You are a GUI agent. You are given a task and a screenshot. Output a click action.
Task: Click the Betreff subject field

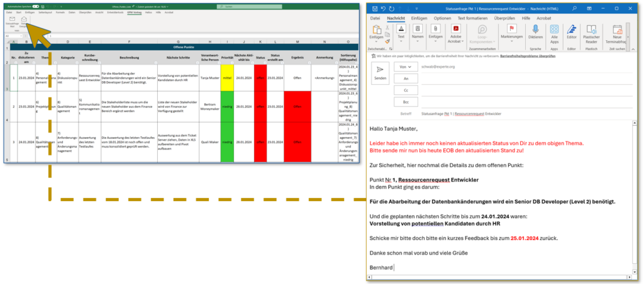[x=526, y=114]
